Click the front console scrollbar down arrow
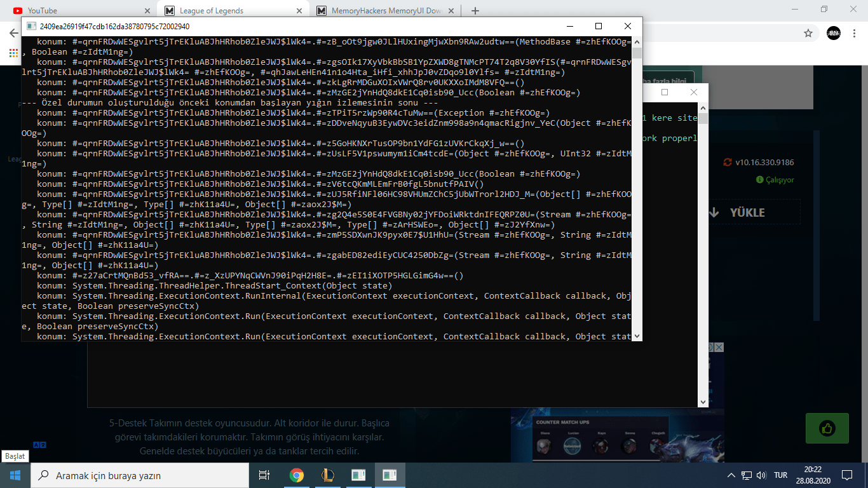This screenshot has width=868, height=488. click(x=637, y=336)
